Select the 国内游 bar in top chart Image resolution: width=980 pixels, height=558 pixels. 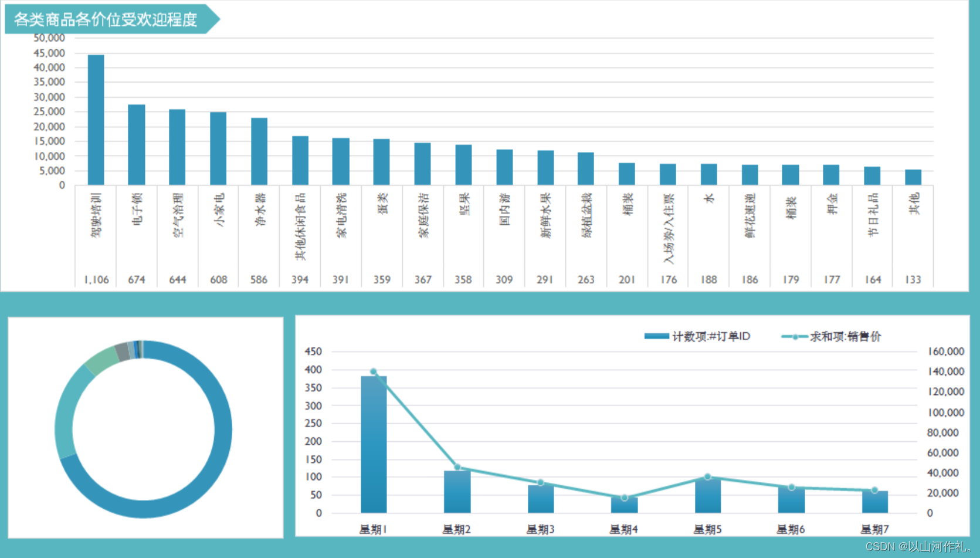pos(504,167)
